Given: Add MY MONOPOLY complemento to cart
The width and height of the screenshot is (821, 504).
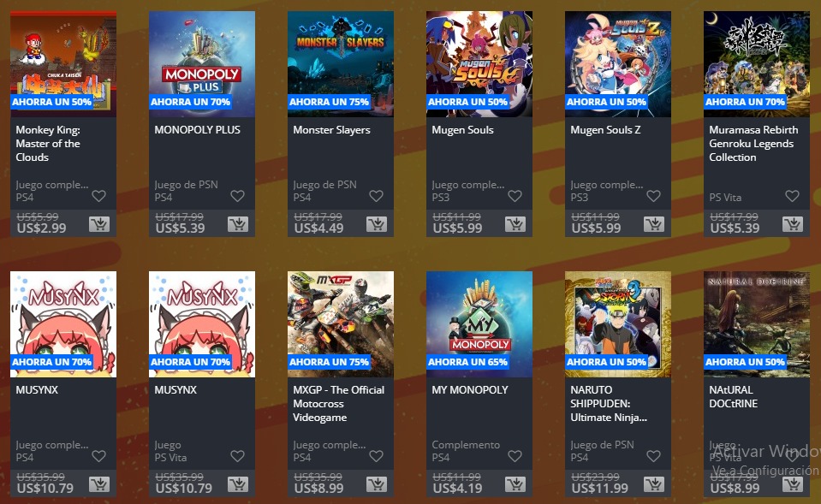Looking at the screenshot, I should click(515, 484).
